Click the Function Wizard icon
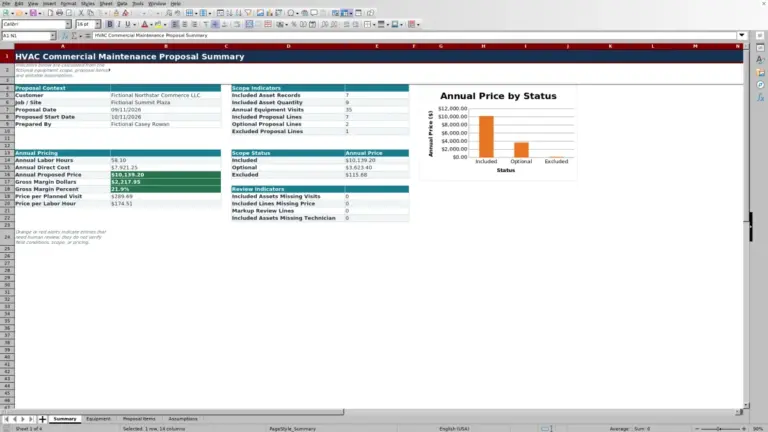Viewport: 768px width, 432px height. [65, 36]
